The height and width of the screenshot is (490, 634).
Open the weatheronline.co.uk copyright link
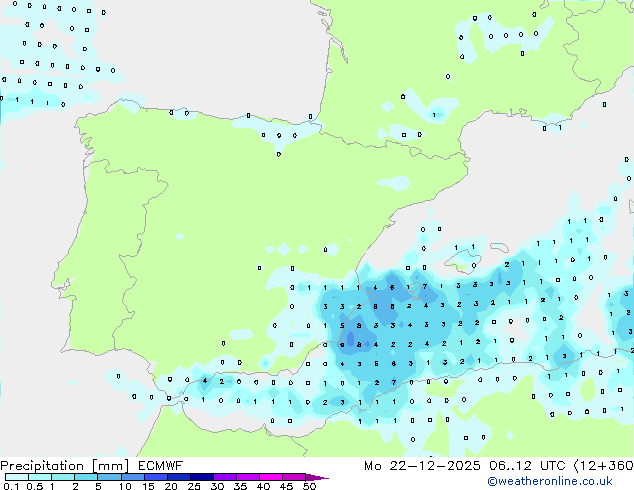point(550,481)
